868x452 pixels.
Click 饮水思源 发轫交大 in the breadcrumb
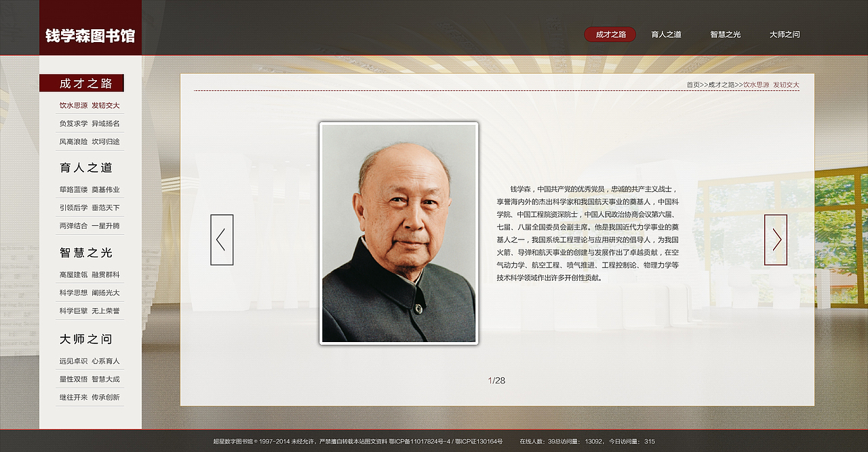pos(771,85)
